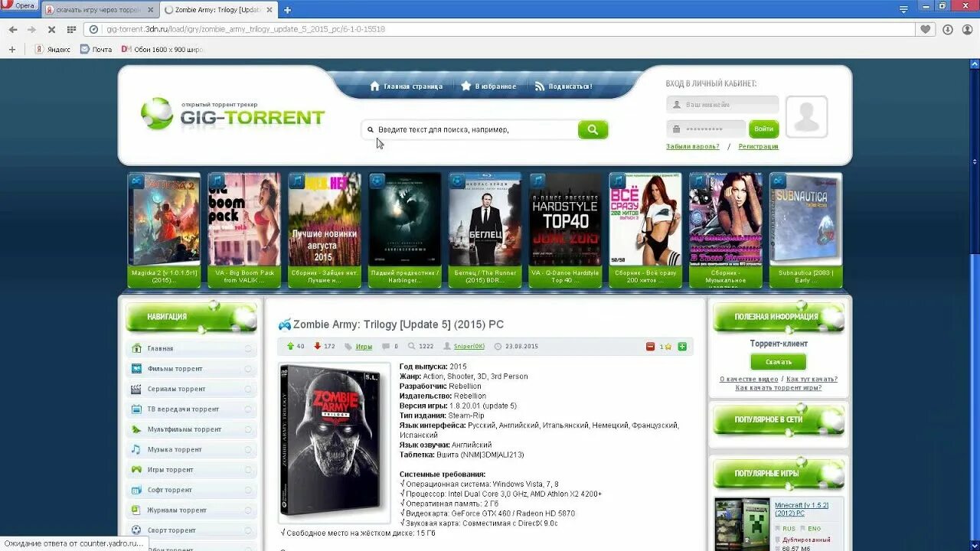Open the Почта bookmark
This screenshot has height=551, width=980.
click(x=96, y=49)
